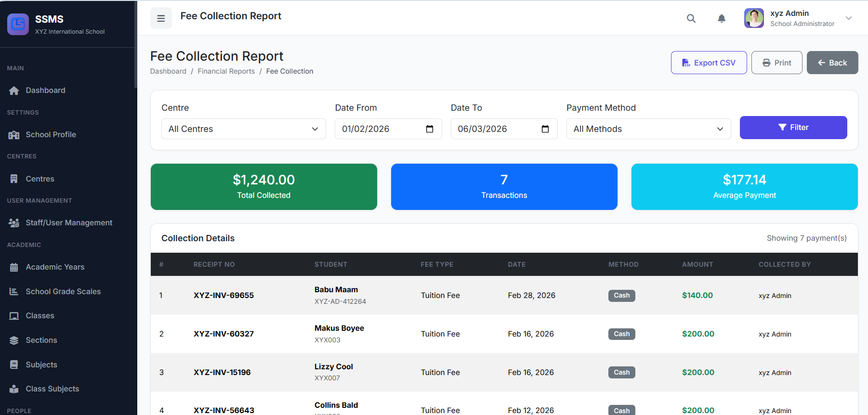Open notifications bell icon
The height and width of the screenshot is (415, 868).
(x=721, y=18)
